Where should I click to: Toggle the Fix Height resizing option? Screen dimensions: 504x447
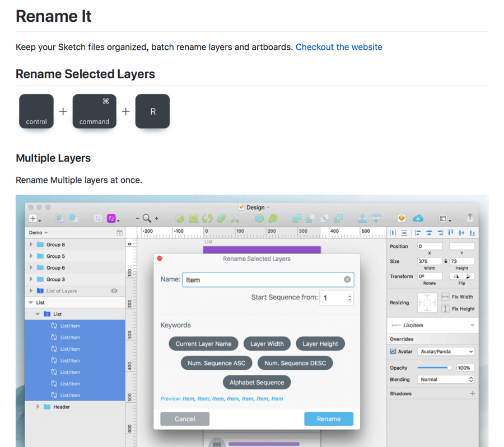445,309
